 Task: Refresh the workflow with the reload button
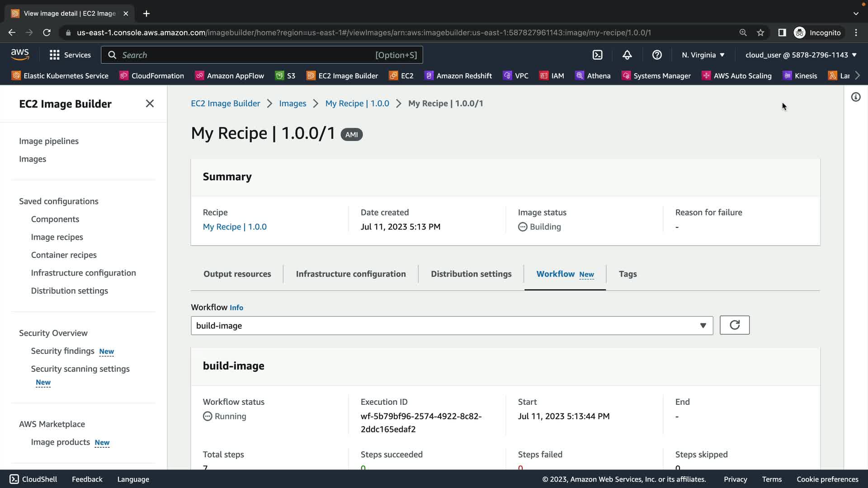click(x=734, y=325)
